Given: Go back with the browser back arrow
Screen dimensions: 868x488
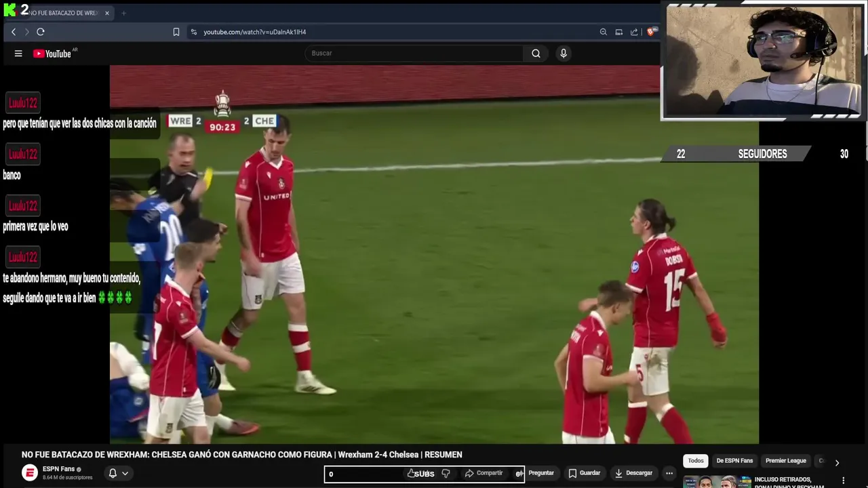Looking at the screenshot, I should click(14, 32).
